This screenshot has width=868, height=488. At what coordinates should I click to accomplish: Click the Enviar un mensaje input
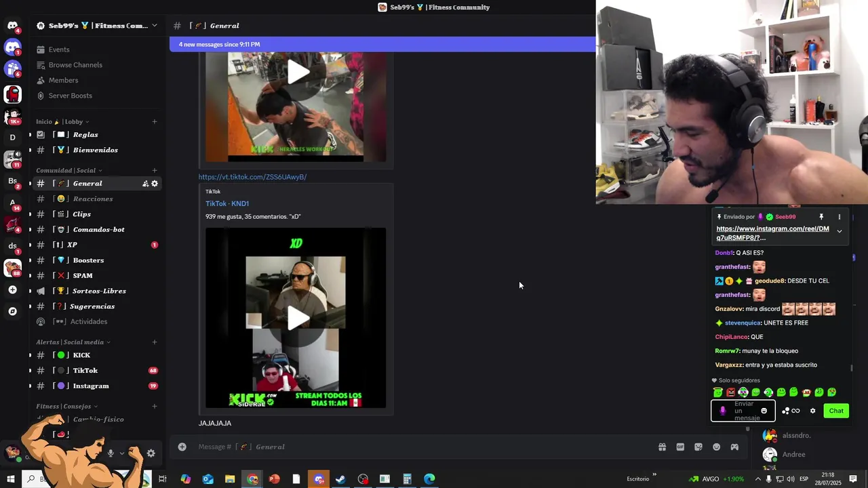pos(745,411)
